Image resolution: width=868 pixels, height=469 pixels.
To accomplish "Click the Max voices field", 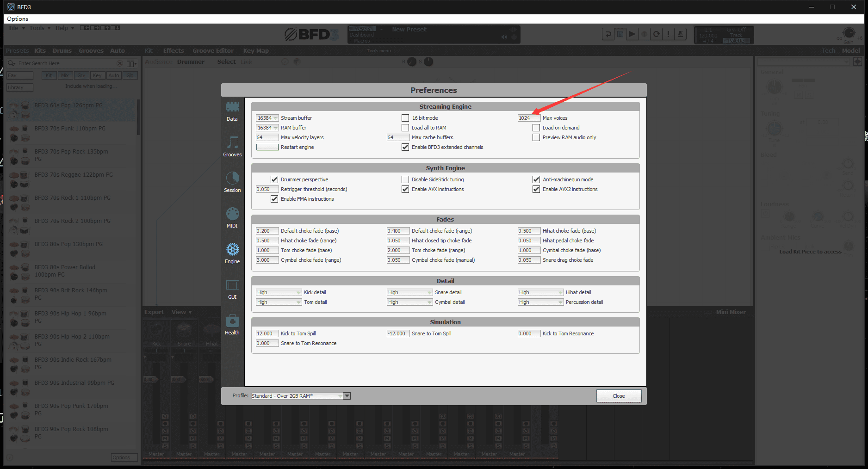I will (529, 118).
